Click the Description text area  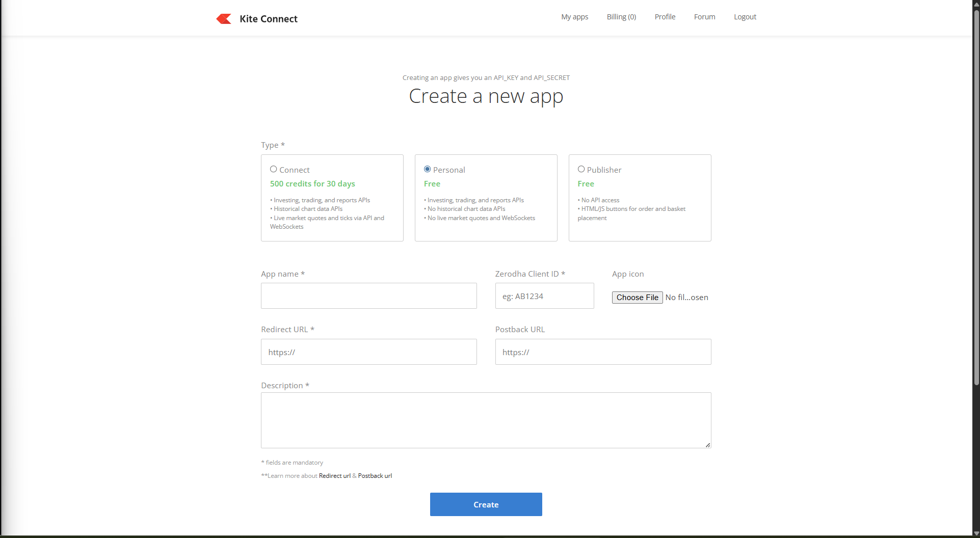(486, 420)
